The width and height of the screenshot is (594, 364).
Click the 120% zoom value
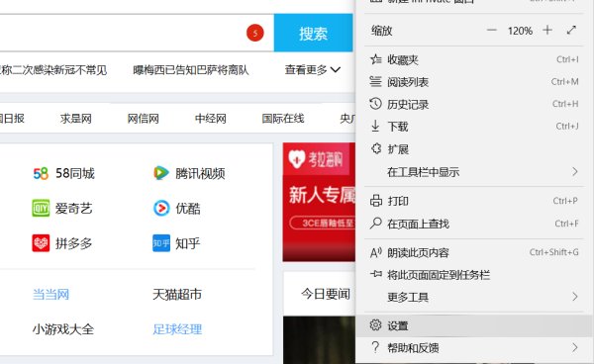point(520,31)
